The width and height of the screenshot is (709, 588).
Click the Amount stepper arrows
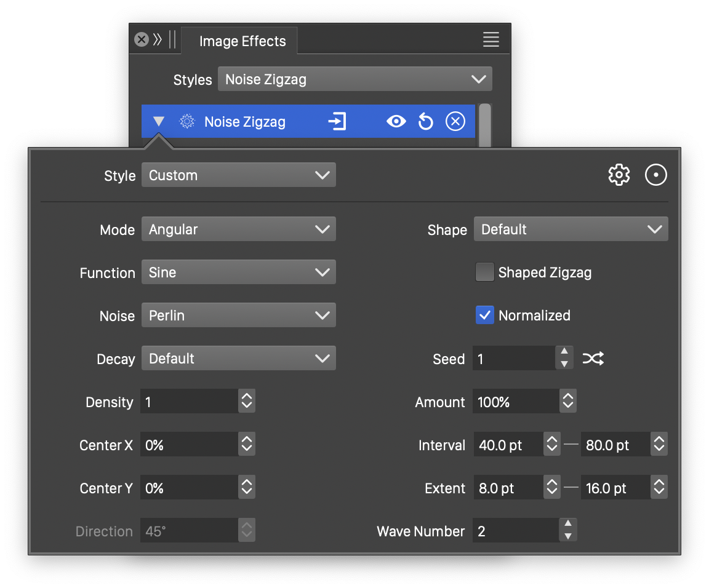(x=567, y=402)
